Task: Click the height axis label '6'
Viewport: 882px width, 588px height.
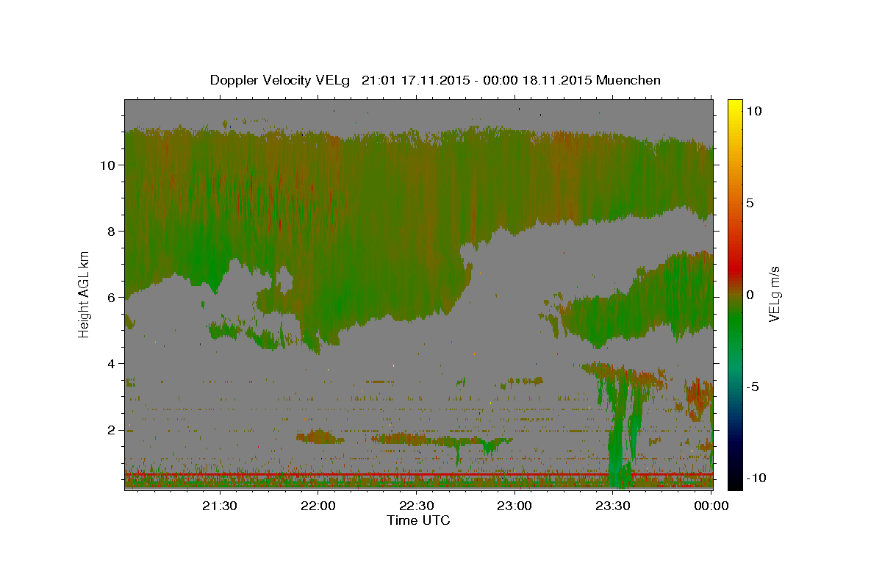Action: [111, 297]
